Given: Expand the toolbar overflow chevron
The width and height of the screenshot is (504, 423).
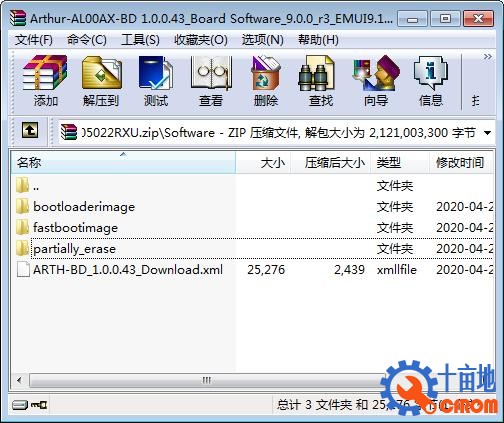Looking at the screenshot, I should click(488, 57).
